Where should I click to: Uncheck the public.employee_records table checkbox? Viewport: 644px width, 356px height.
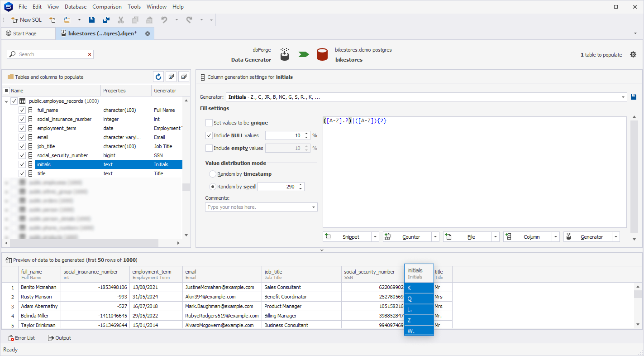[x=14, y=101]
